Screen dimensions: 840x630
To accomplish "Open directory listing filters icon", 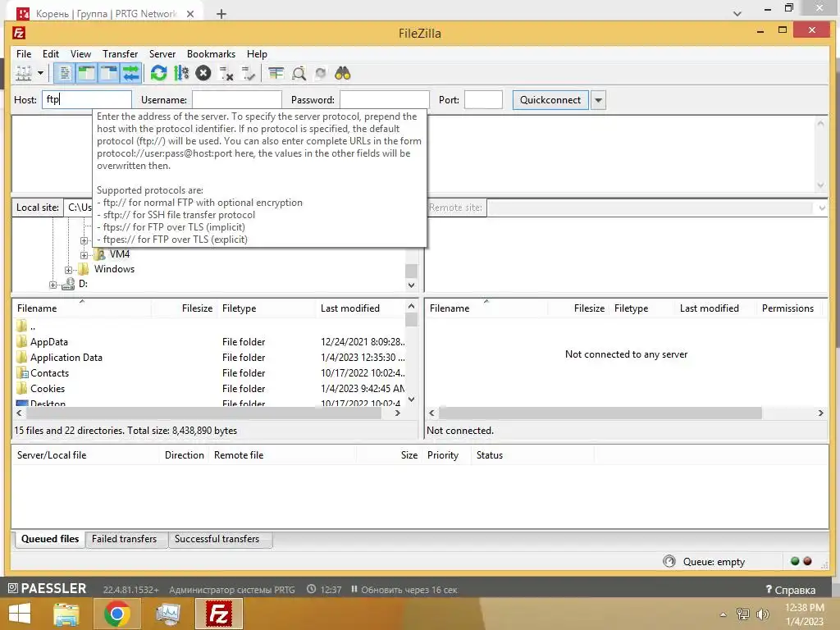I will pyautogui.click(x=276, y=73).
